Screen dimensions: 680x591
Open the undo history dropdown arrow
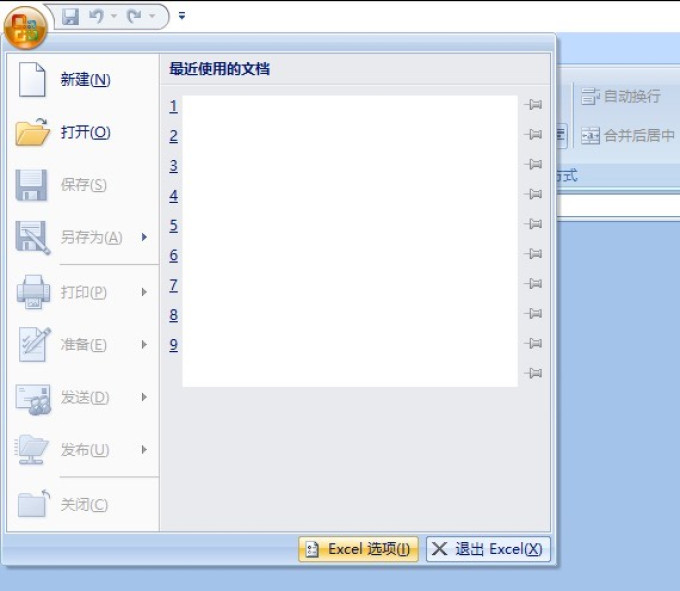[x=114, y=16]
